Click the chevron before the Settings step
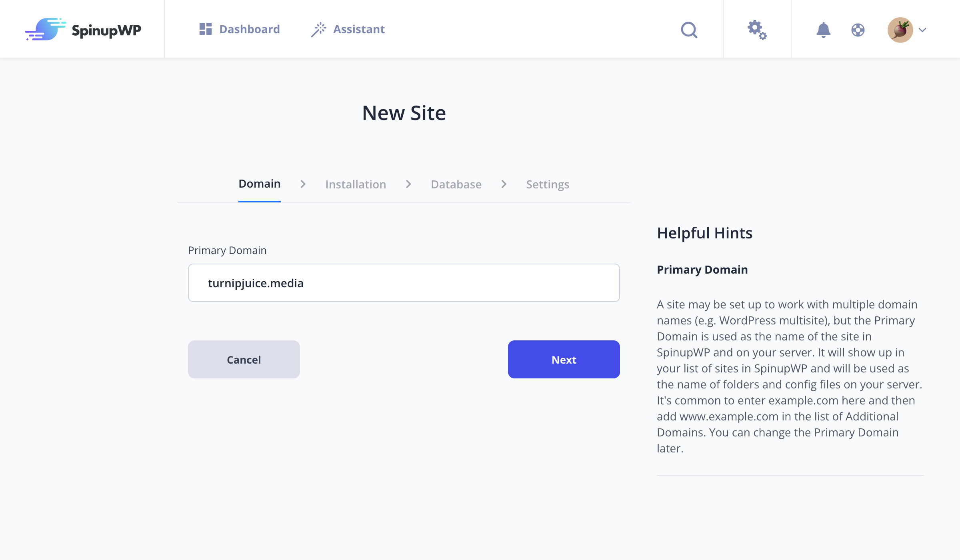 coord(503,184)
